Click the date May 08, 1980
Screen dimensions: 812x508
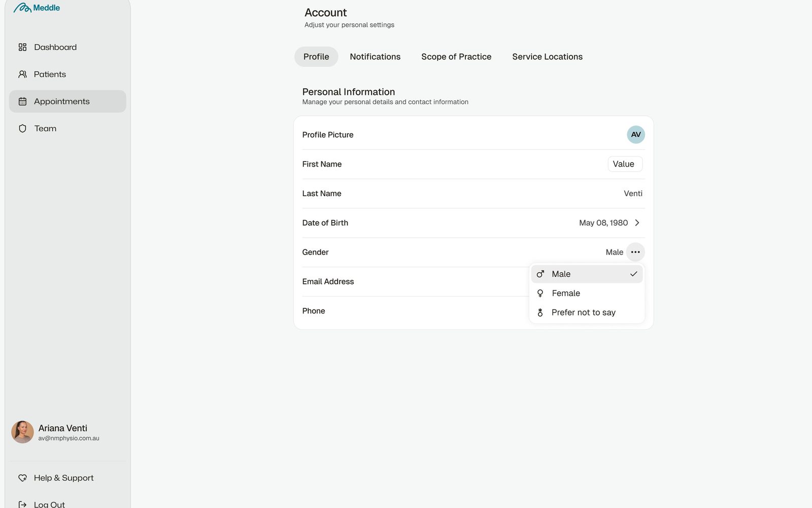point(603,223)
